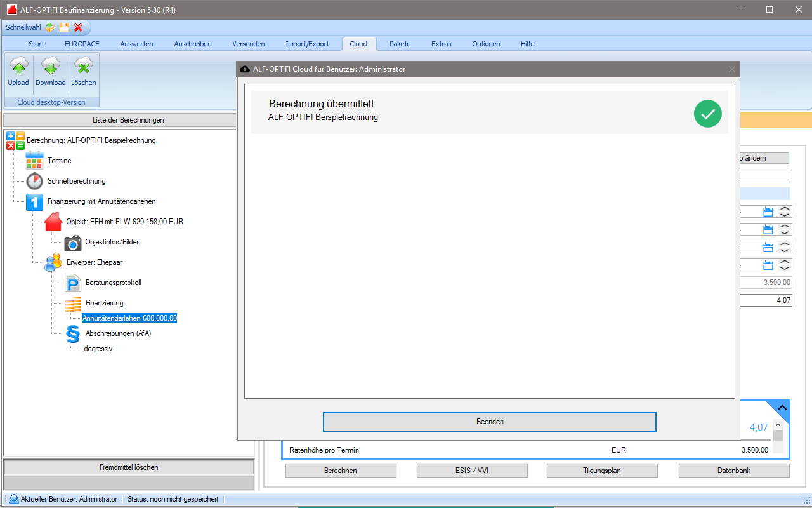Select 'Annuitätendarlehen 600.000,00' tree item
The height and width of the screenshot is (508, 812).
click(129, 318)
